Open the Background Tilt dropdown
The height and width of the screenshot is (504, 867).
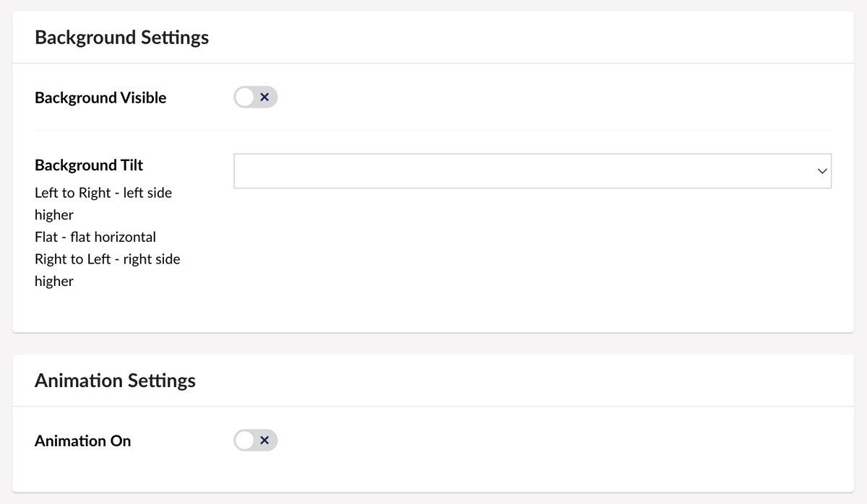pos(532,171)
